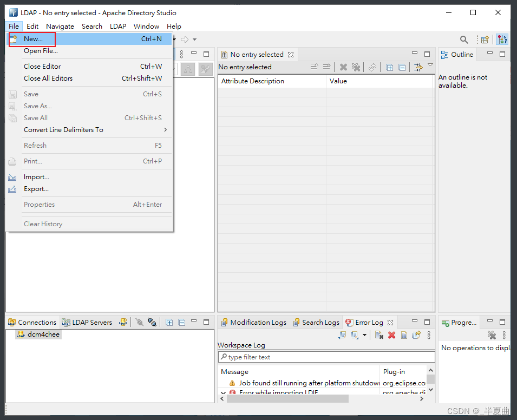
Task: Click the forward arrow in the main toolbar
Action: coord(185,40)
